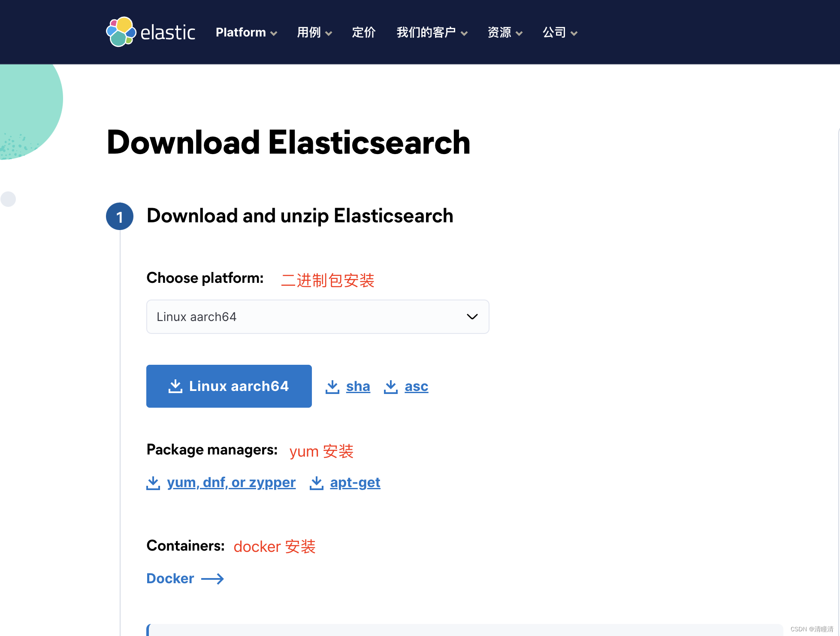The height and width of the screenshot is (636, 840).
Task: Click the Download Elasticsearch heading
Action: (288, 142)
